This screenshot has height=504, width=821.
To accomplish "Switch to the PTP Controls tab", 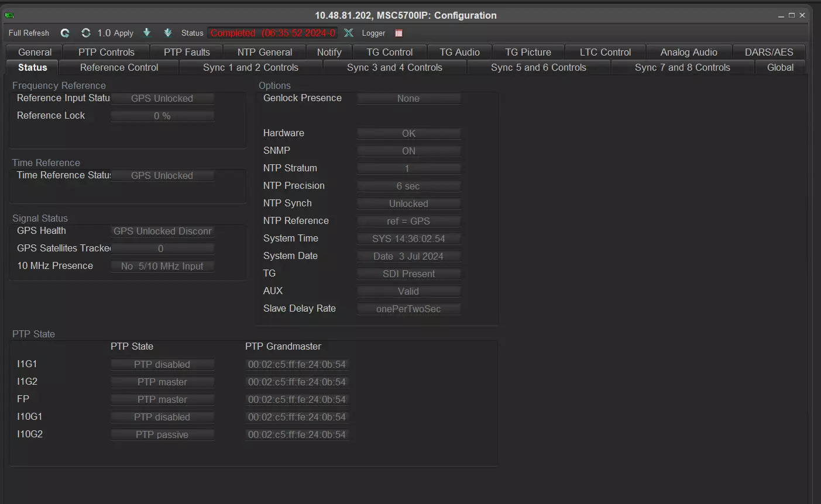I will pos(106,52).
